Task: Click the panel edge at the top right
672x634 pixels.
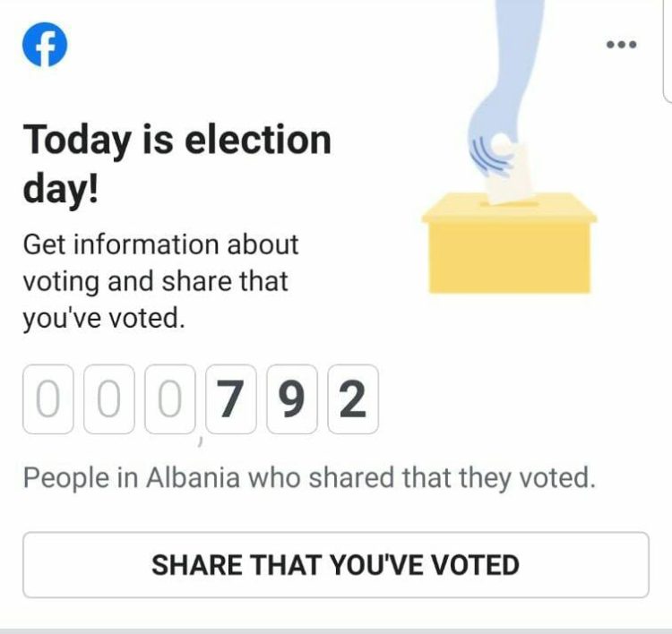Action: (668, 51)
